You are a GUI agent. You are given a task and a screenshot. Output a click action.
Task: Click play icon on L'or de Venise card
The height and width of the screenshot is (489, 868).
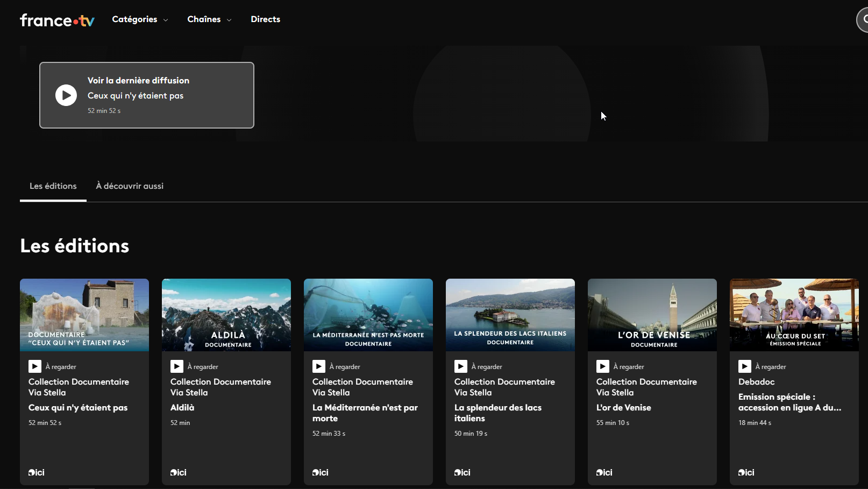tap(603, 366)
